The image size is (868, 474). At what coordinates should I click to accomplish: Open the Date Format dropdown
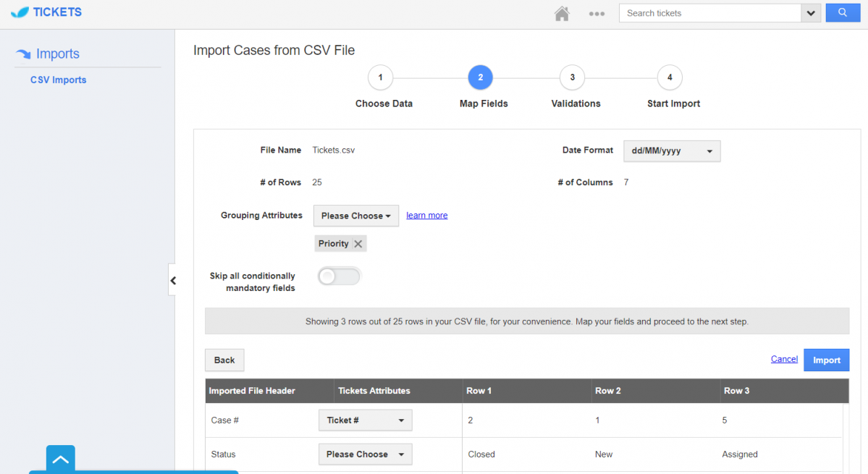pyautogui.click(x=672, y=151)
